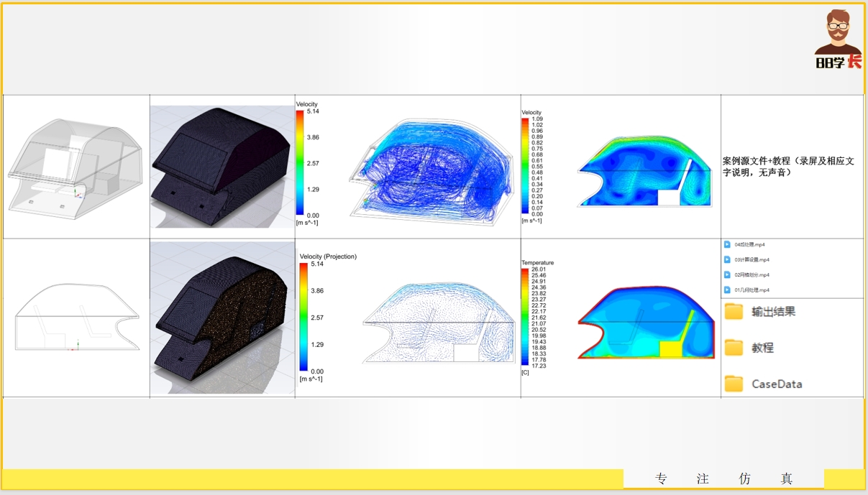Open the 输出结果 folder icon
The image size is (868, 495).
pyautogui.click(x=734, y=312)
